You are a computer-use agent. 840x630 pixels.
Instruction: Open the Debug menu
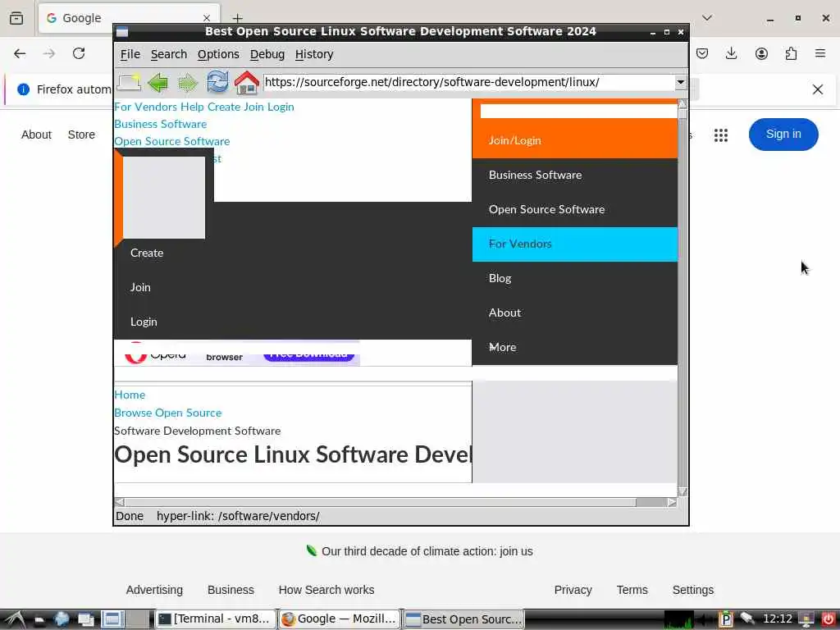pyautogui.click(x=267, y=54)
